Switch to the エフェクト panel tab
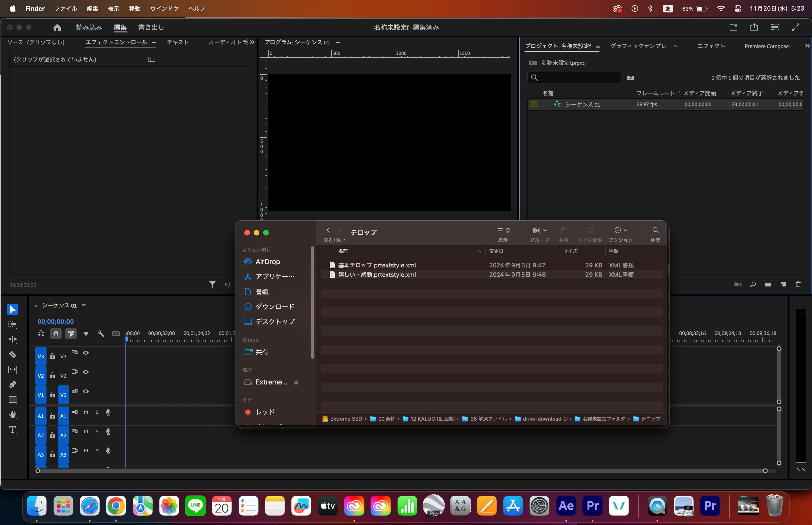Image resolution: width=812 pixels, height=525 pixels. pyautogui.click(x=711, y=46)
